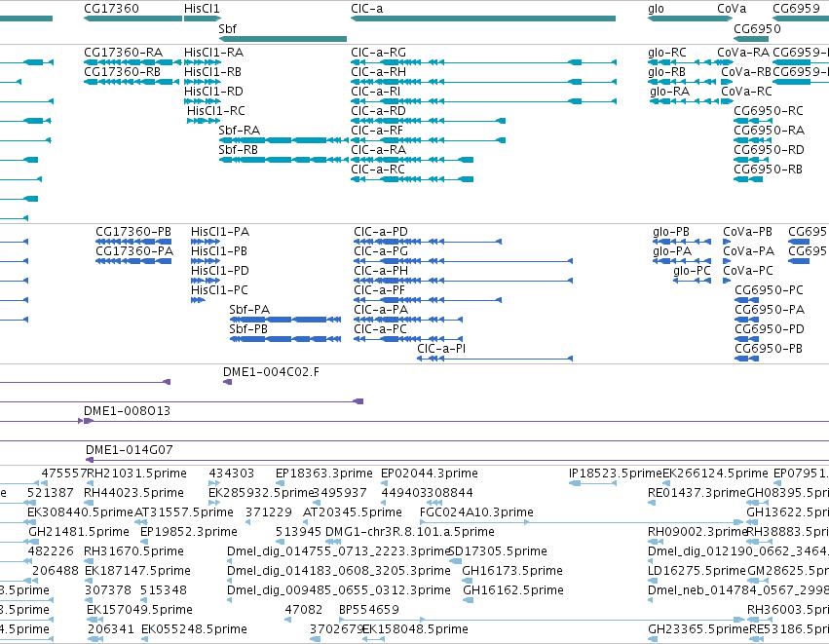Select the Sbf-RA transcript label
This screenshot has height=644, width=829.
tap(240, 131)
